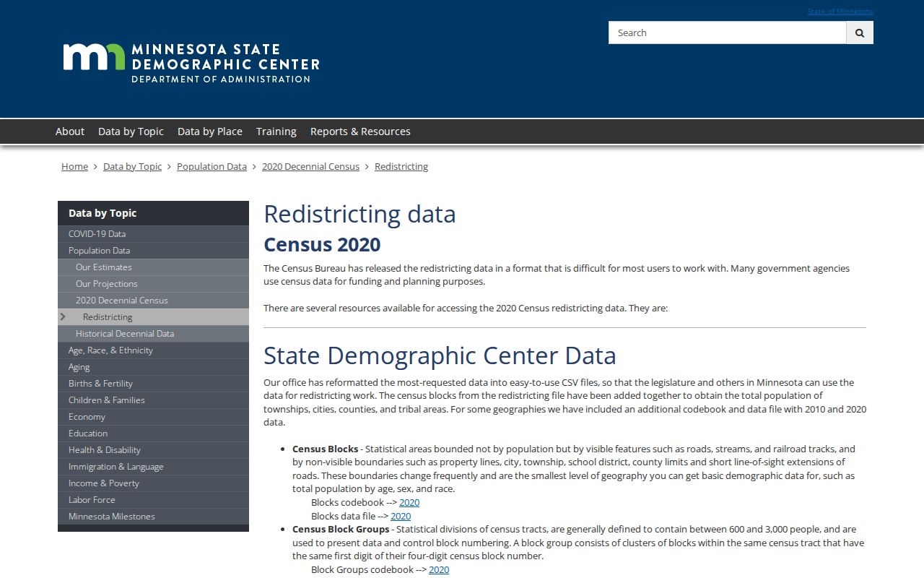Open Our Projections in the sidebar
Image resolution: width=924 pixels, height=578 pixels.
[153, 284]
